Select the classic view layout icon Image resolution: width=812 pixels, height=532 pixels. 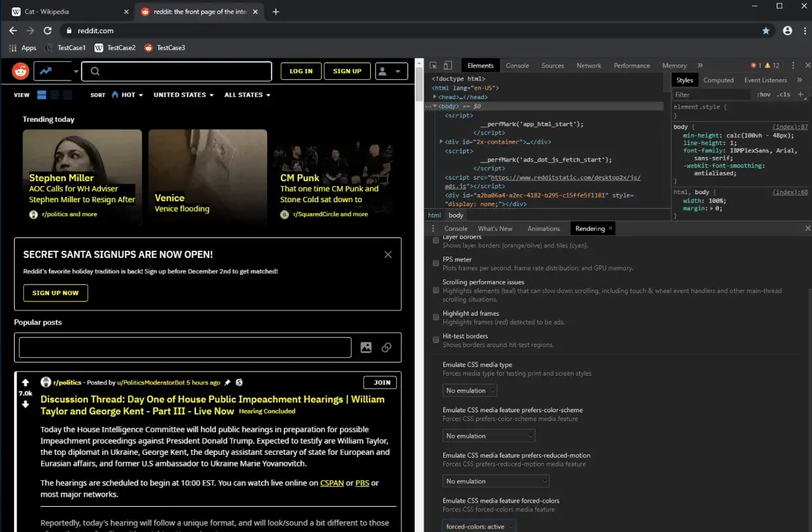54,95
